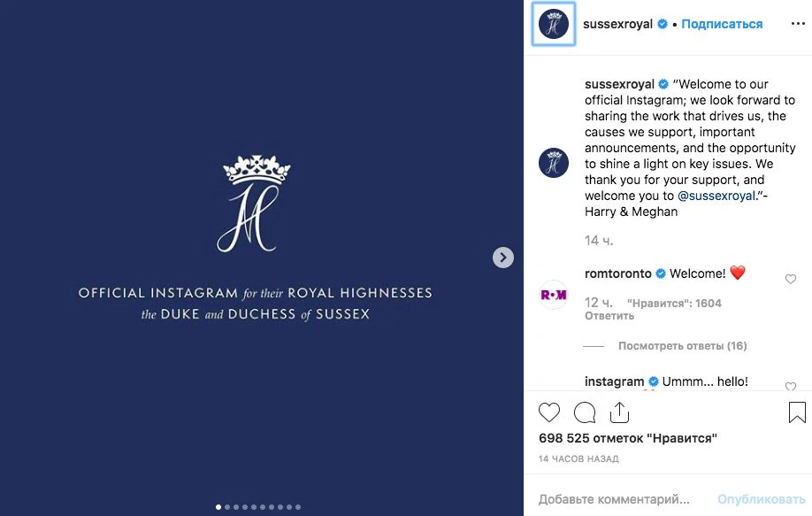
Task: Like the romtoronto comment
Action: coord(791,280)
